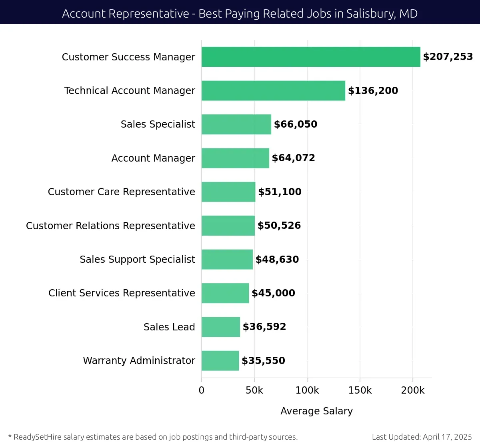Viewport: 480px width, 448px height.
Task: Click the $36,592 salary value
Action: coord(264,327)
